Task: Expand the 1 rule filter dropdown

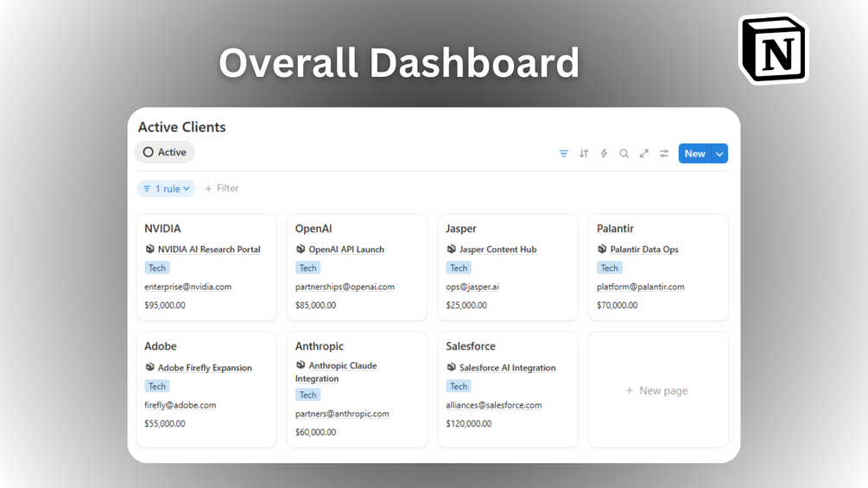Action: (166, 188)
